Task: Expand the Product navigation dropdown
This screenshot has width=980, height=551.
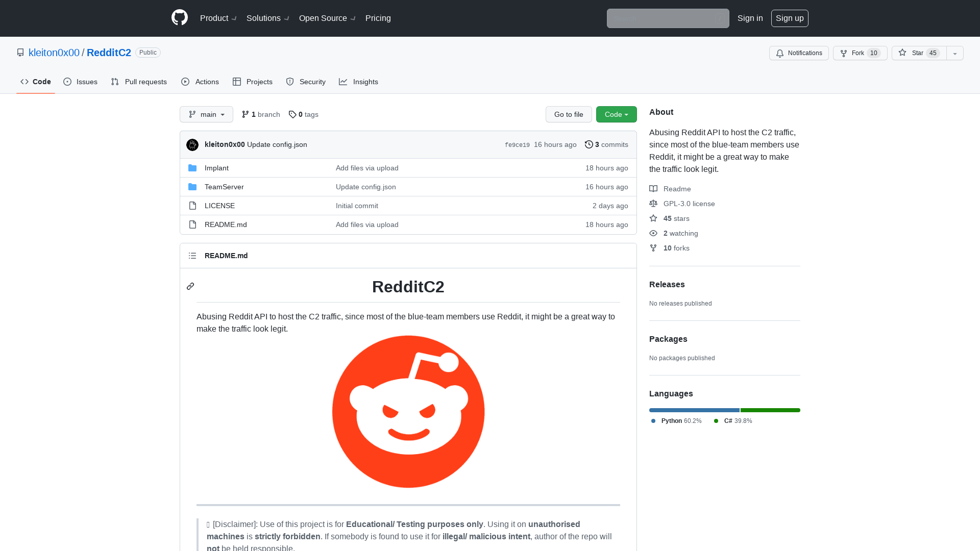Action: [218, 18]
